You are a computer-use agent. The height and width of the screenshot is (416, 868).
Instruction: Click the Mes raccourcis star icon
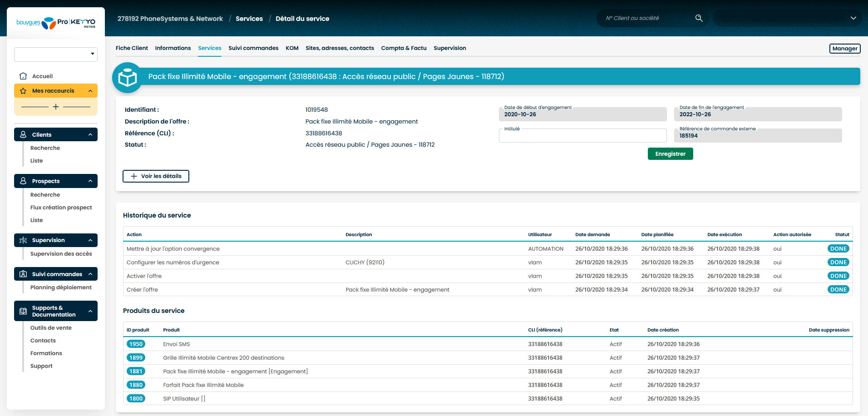click(23, 91)
